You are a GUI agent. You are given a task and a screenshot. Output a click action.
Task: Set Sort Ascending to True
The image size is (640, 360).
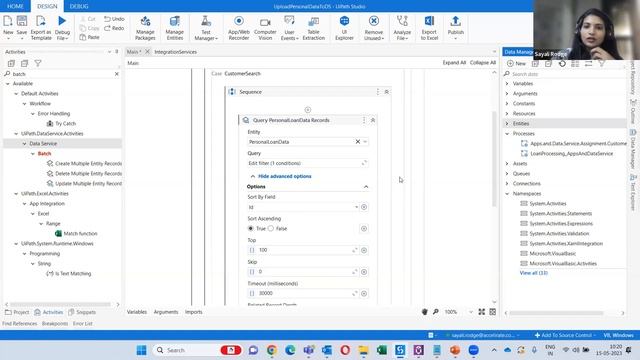tap(251, 229)
